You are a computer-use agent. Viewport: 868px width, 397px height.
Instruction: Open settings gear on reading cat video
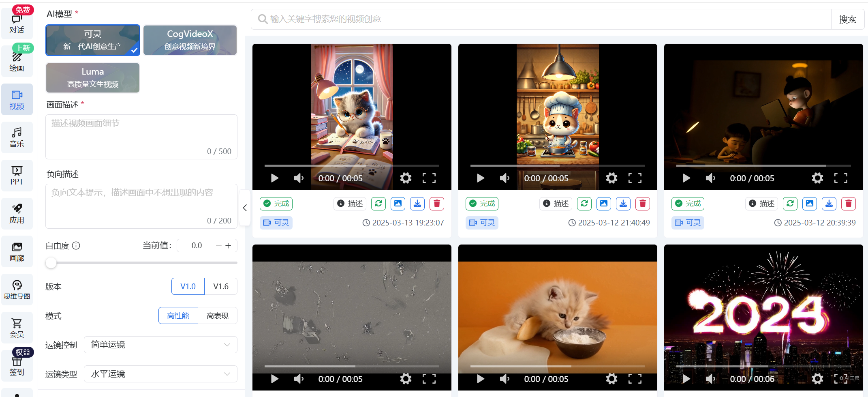point(406,178)
